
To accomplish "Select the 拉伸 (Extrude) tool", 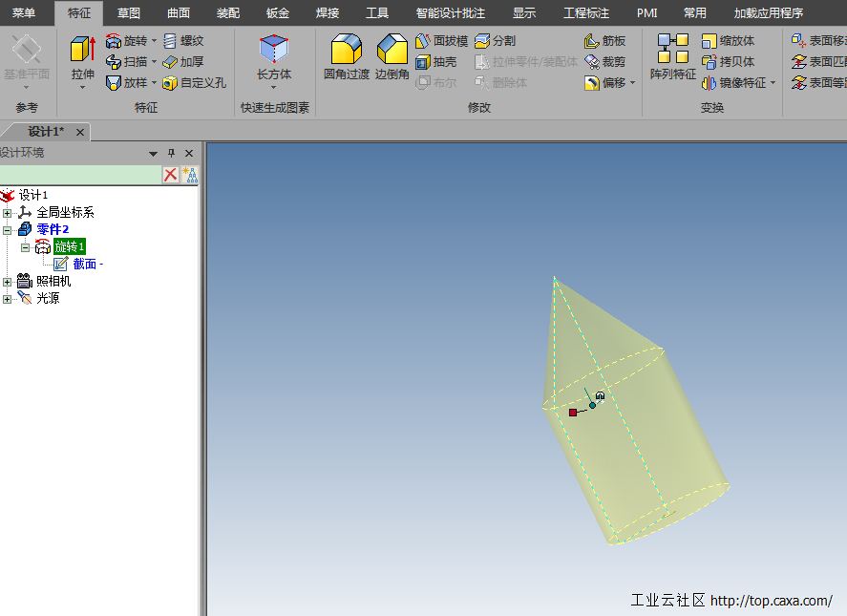I will [82, 57].
